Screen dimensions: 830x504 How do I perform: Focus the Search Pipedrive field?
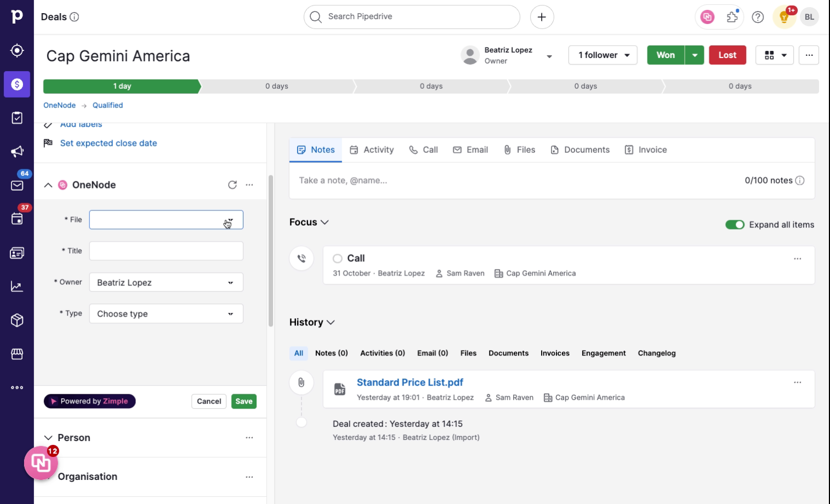[412, 17]
